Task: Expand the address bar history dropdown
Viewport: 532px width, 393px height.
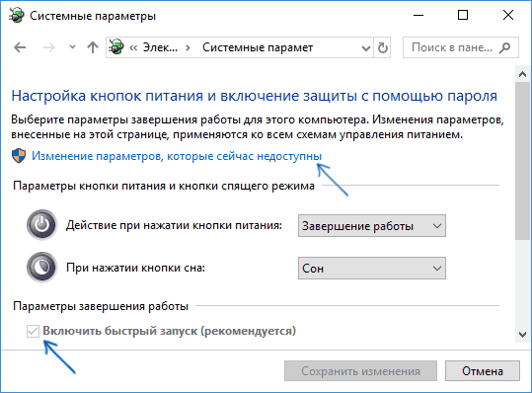Action: [366, 47]
